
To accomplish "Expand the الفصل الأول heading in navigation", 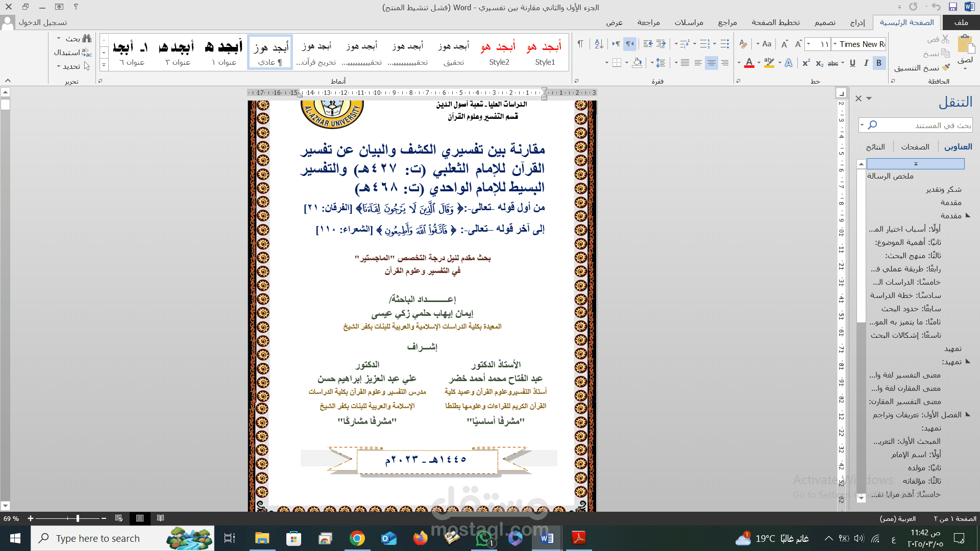I will (x=968, y=414).
